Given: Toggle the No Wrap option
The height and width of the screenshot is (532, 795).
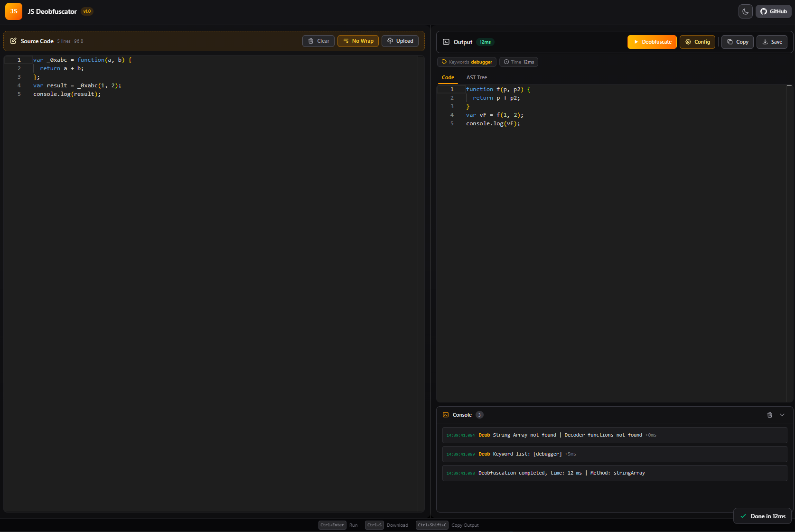Looking at the screenshot, I should [358, 41].
